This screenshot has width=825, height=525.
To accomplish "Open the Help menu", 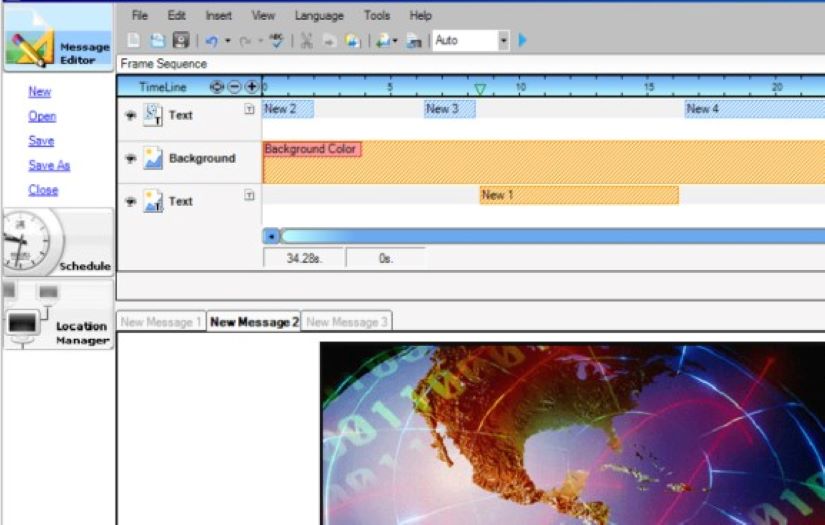I will [x=420, y=15].
